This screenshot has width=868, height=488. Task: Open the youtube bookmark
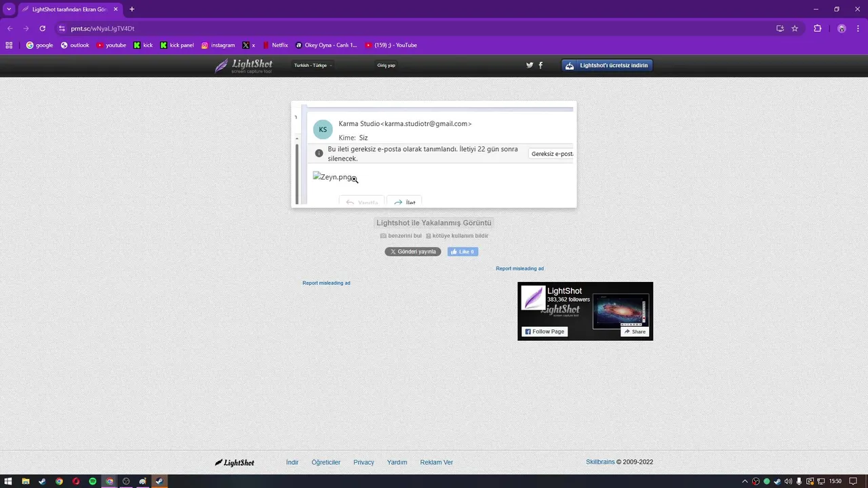point(111,45)
